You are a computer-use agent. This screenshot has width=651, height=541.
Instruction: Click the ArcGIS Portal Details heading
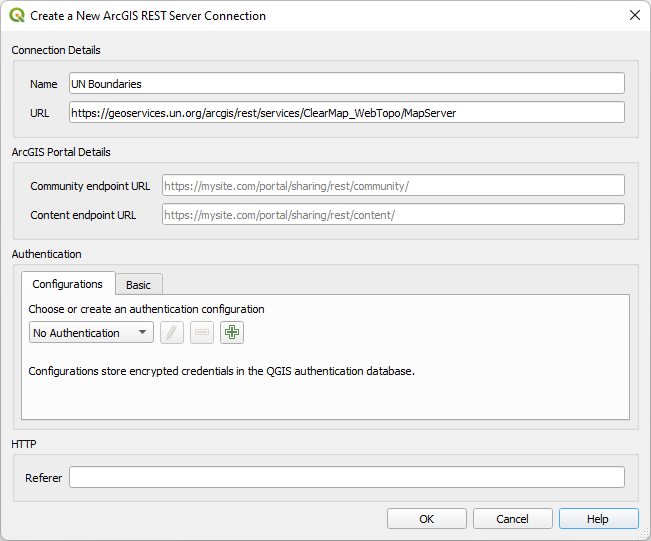pyautogui.click(x=61, y=152)
